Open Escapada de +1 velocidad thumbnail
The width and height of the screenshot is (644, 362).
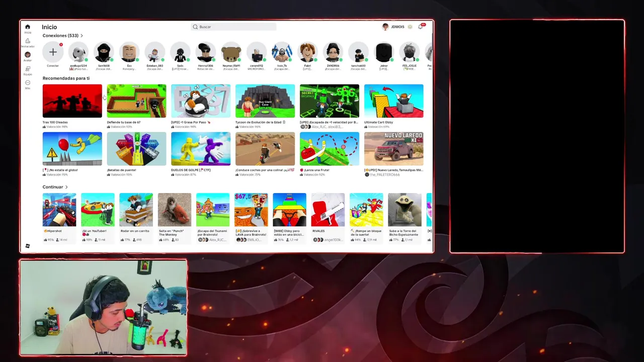coord(330,101)
